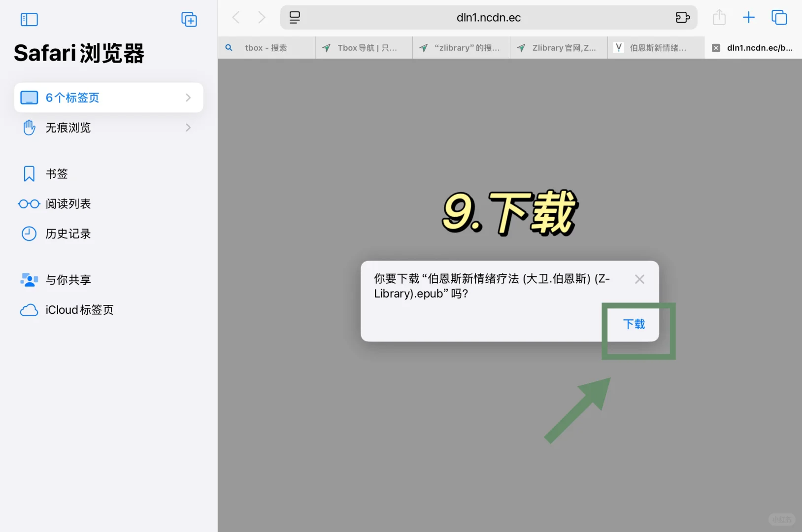Viewport: 802px width, 532px height.
Task: Open the share sheet
Action: pyautogui.click(x=719, y=17)
